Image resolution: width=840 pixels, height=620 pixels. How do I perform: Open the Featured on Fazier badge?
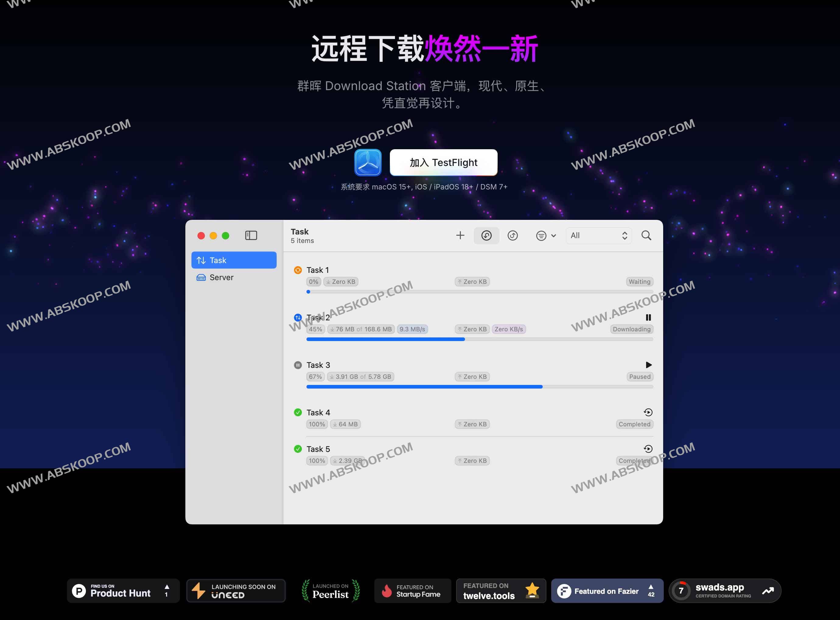(607, 591)
